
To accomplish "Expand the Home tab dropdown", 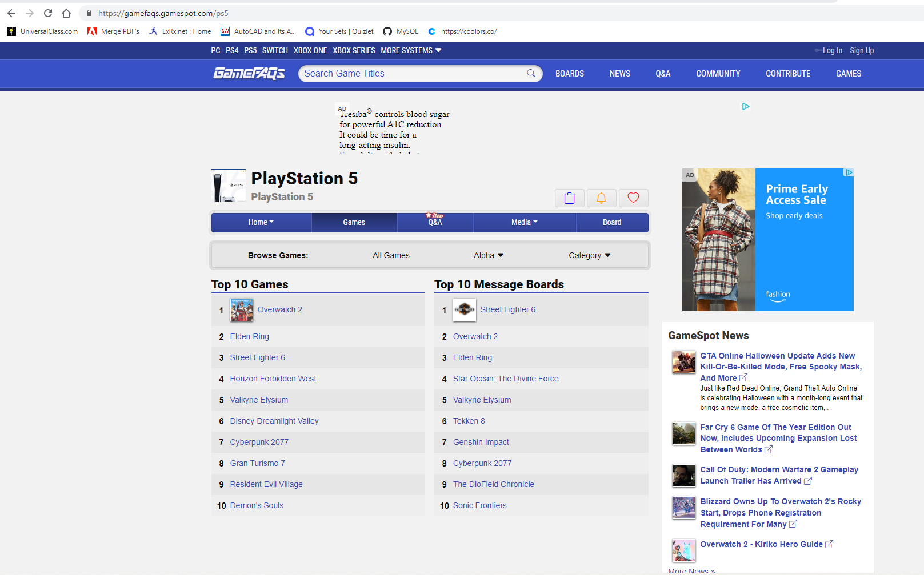I will (261, 222).
